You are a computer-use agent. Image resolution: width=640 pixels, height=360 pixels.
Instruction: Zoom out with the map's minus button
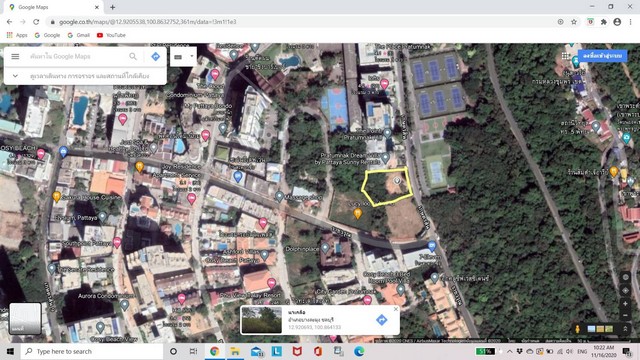(x=625, y=316)
